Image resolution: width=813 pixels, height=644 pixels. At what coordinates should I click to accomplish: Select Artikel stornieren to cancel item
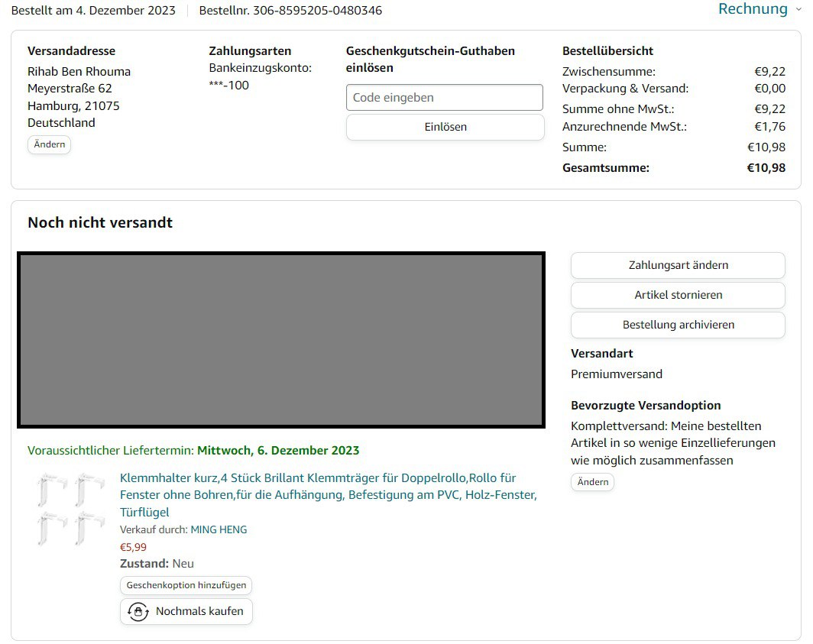point(677,295)
